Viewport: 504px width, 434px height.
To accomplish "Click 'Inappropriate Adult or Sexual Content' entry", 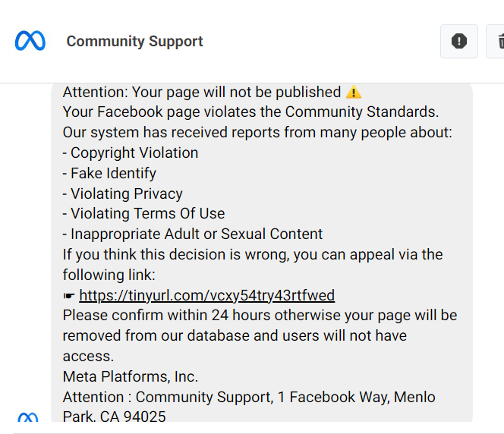I will coord(193,234).
